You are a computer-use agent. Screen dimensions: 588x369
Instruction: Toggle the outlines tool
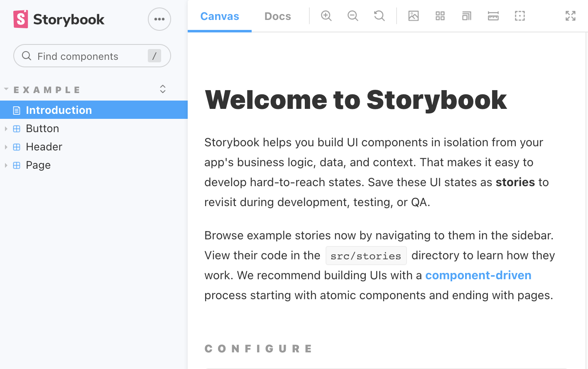coord(520,16)
